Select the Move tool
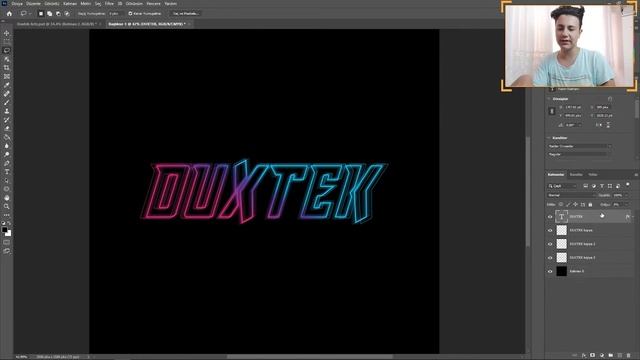Viewport: 640px width, 360px height. pos(7,33)
